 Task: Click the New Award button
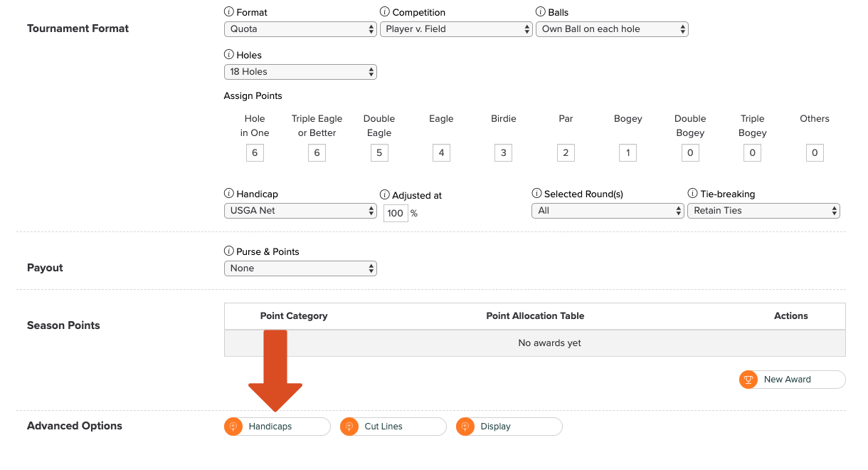(x=792, y=380)
